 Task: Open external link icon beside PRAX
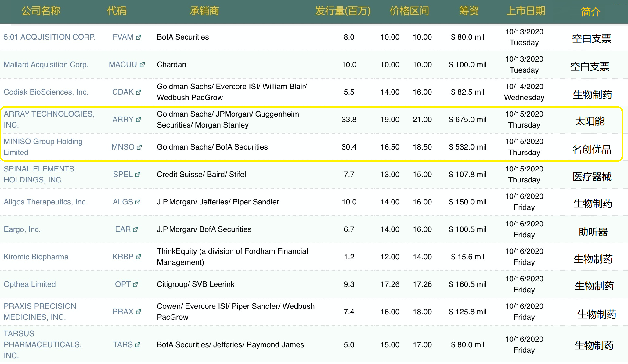(139, 312)
